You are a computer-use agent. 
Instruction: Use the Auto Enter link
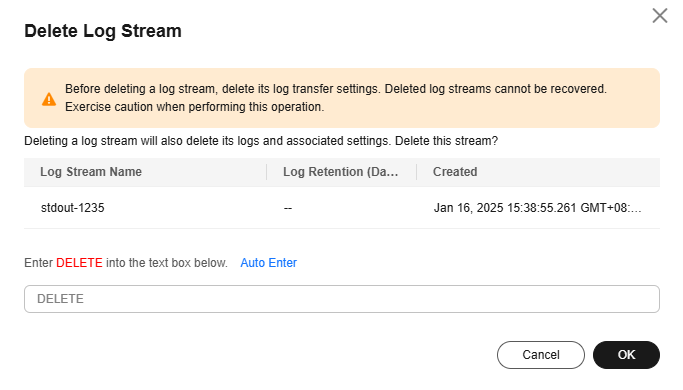click(x=268, y=263)
